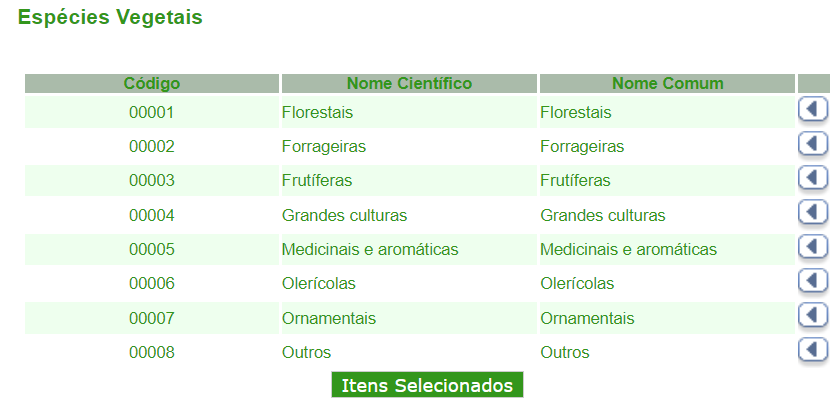Screen dimensions: 839x420
Task: Click Forrageiras in Nome Científico column
Action: pyautogui.click(x=324, y=147)
